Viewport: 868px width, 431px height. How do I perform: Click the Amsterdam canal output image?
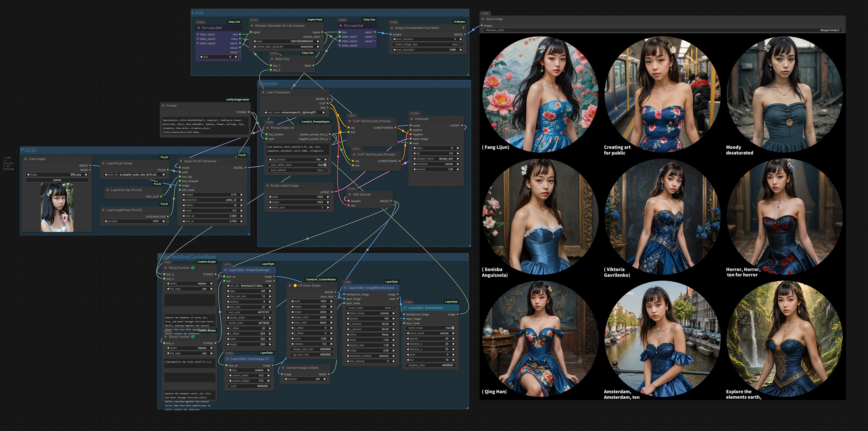click(x=662, y=339)
